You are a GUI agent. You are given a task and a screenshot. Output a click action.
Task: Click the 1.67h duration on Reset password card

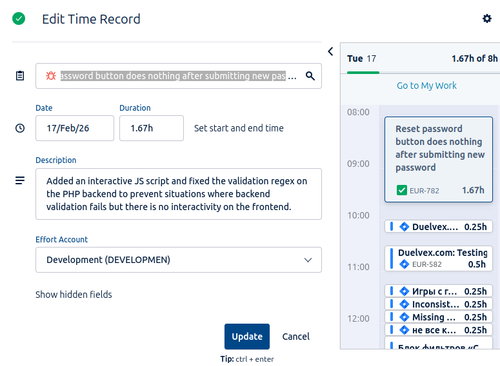pyautogui.click(x=473, y=190)
